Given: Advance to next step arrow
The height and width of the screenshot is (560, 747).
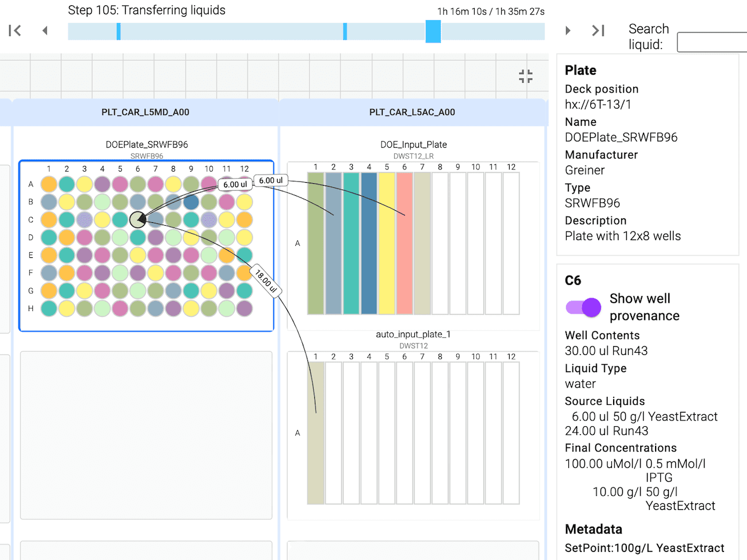Looking at the screenshot, I should click(x=568, y=30).
